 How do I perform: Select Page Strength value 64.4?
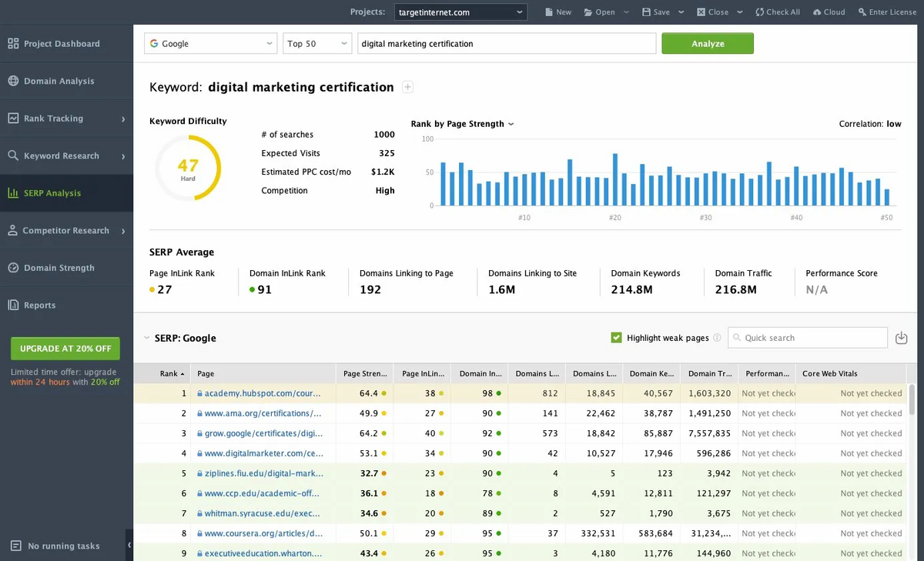(x=369, y=393)
